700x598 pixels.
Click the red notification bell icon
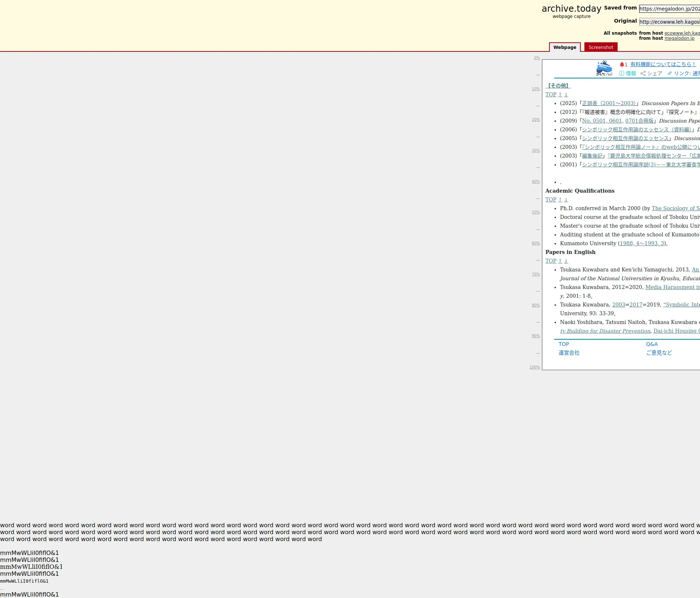pyautogui.click(x=622, y=65)
